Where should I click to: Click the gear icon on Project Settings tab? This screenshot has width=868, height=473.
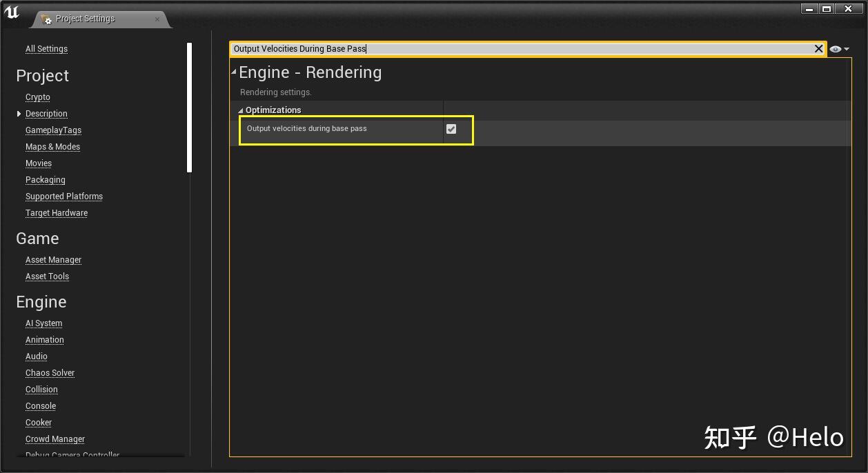tap(46, 19)
